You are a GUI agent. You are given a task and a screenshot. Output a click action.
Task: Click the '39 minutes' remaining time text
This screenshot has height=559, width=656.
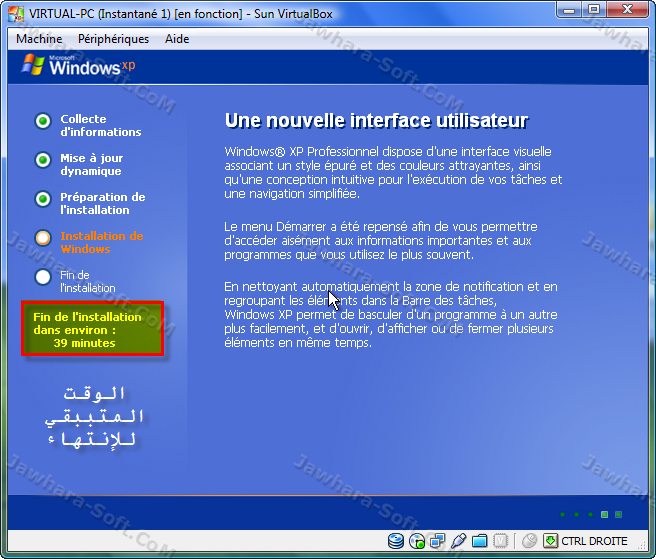point(85,343)
